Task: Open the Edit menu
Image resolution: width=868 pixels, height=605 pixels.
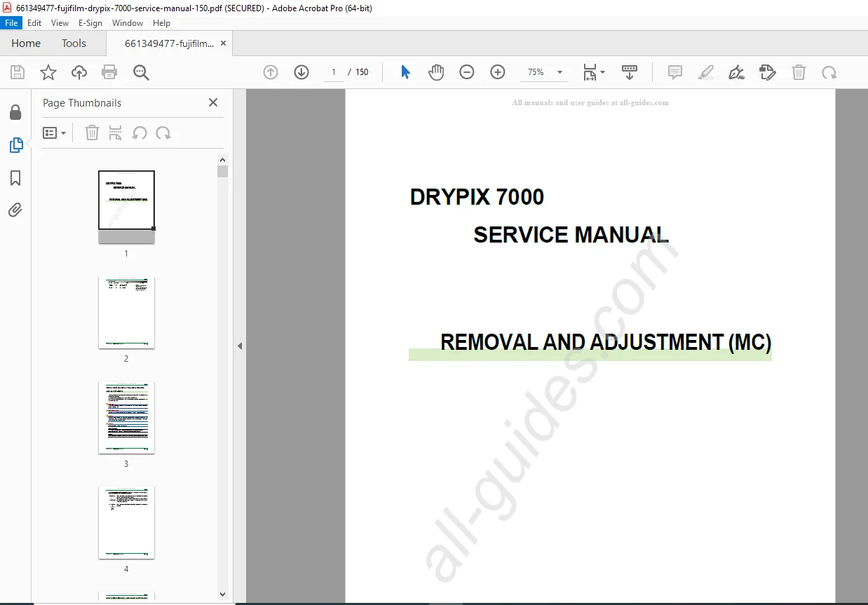Action: click(34, 23)
